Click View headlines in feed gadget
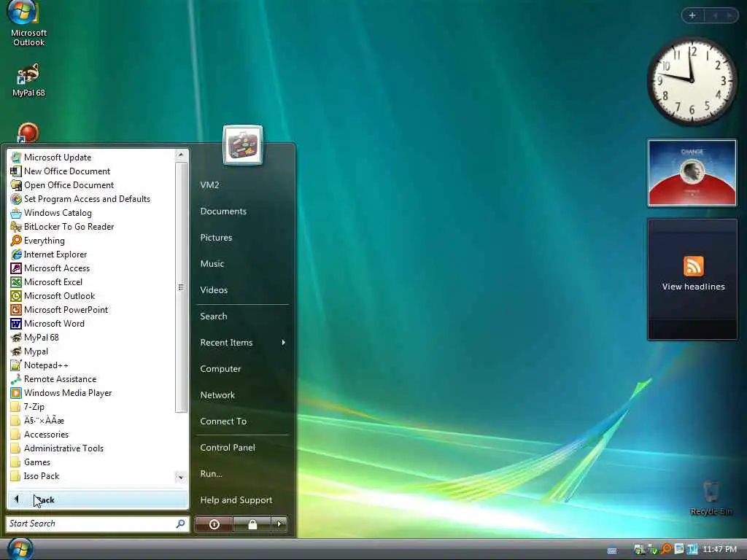This screenshot has height=560, width=747. [693, 286]
